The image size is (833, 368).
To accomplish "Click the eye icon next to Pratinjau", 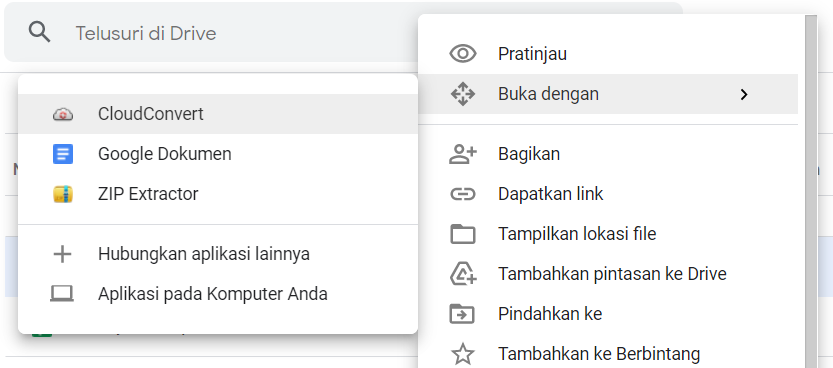I will click(x=463, y=54).
